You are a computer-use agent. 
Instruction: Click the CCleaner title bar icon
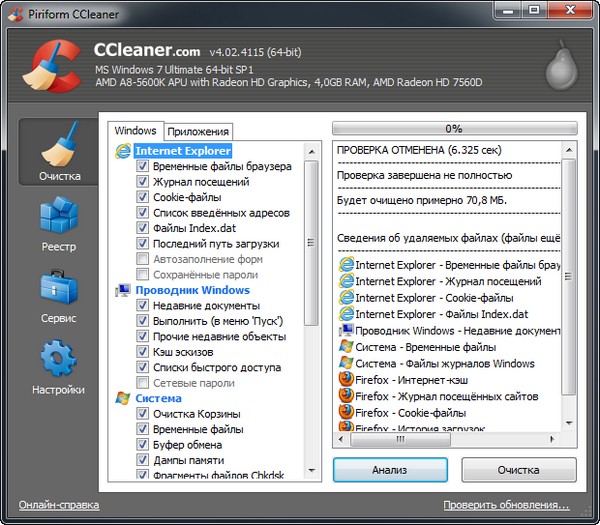[16, 14]
